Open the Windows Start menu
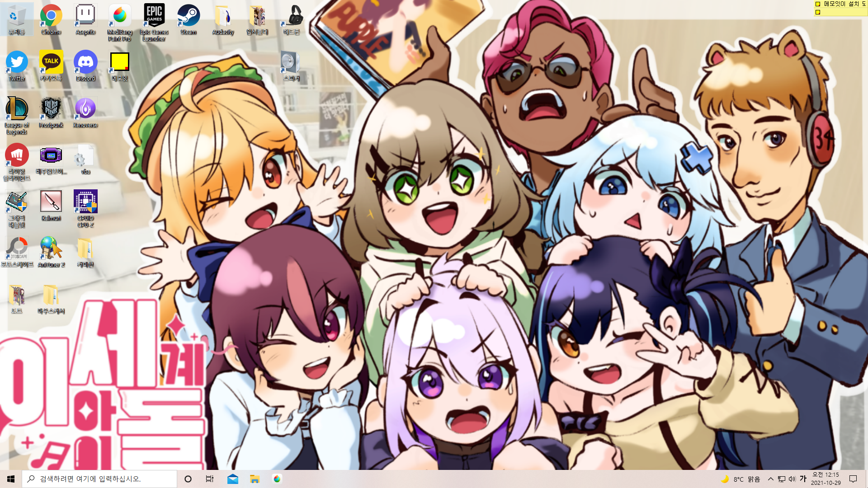868x488 pixels. (11, 479)
